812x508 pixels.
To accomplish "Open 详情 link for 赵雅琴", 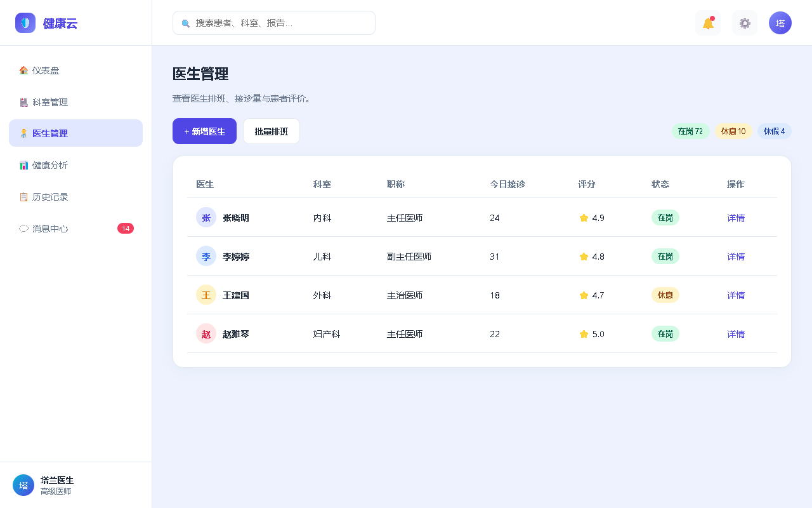I will [x=736, y=334].
